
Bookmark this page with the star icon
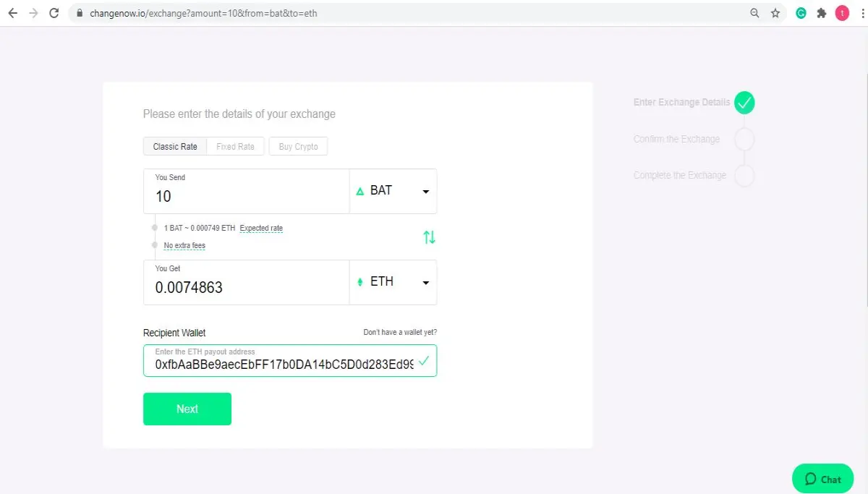[x=775, y=13]
